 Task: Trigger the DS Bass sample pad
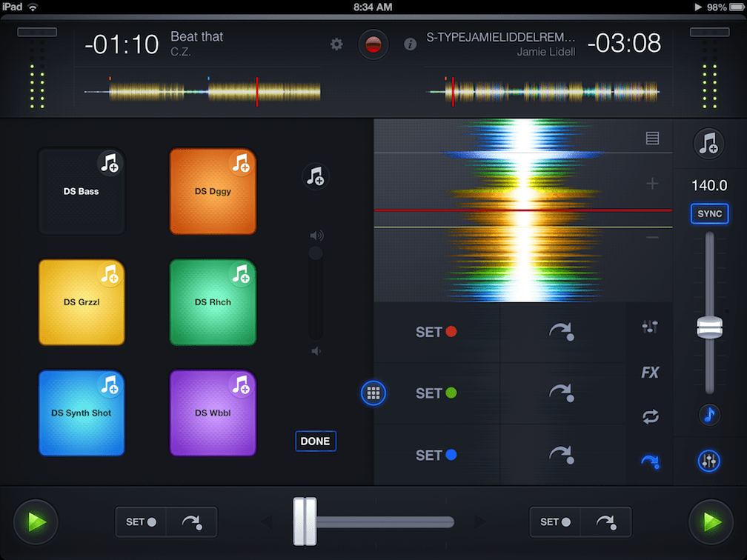click(x=82, y=191)
